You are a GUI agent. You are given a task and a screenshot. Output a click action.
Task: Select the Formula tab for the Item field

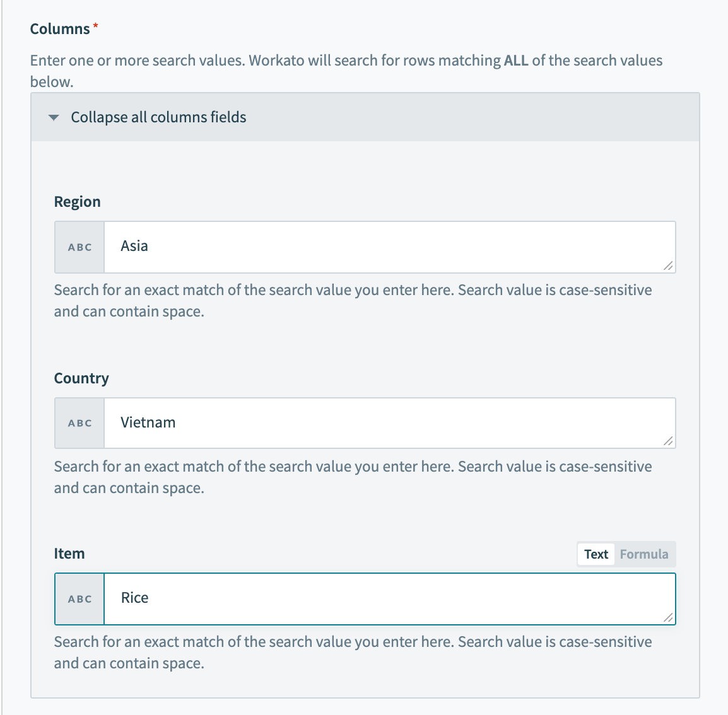(x=643, y=554)
